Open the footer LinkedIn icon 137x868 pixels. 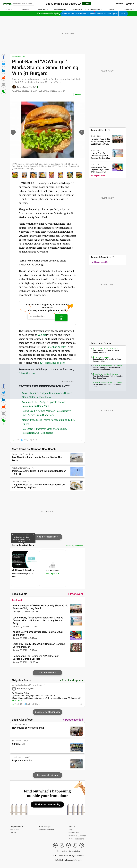[x=75, y=845]
